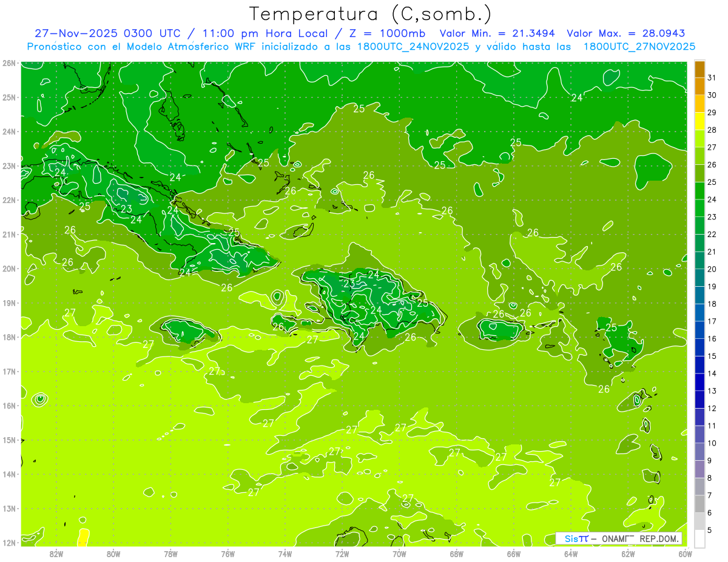This screenshot has width=728, height=562.
Task: Click the '29' value on the color scale
Action: [x=712, y=113]
